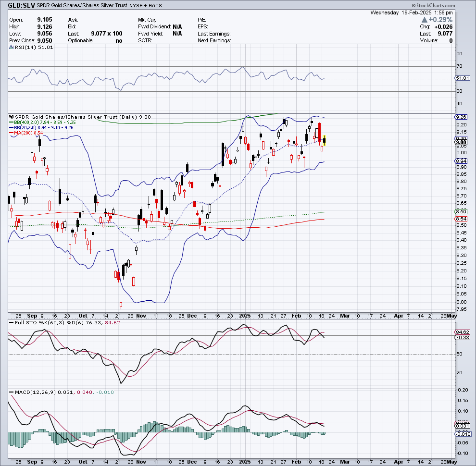
Task: Select the Open value 9.105
Action: (x=45, y=20)
